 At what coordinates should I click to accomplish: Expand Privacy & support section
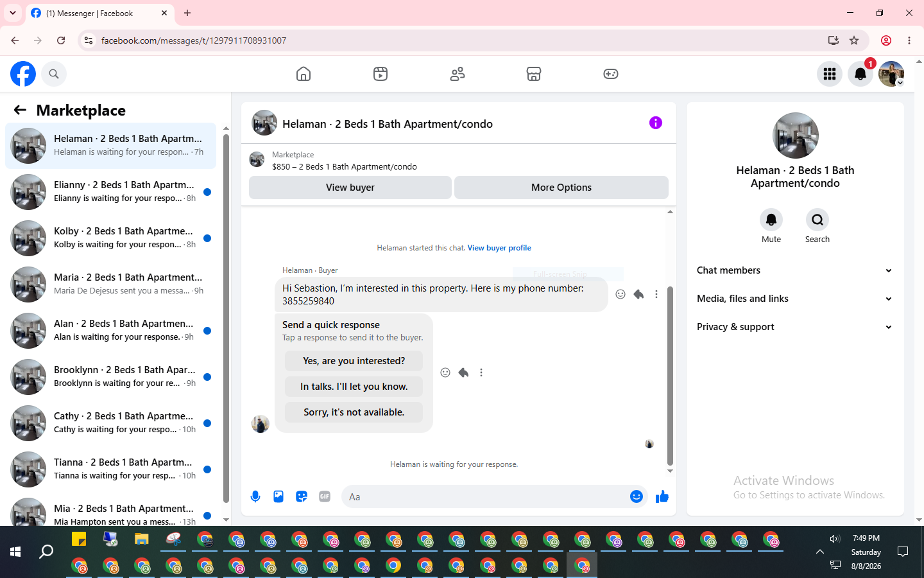point(795,327)
